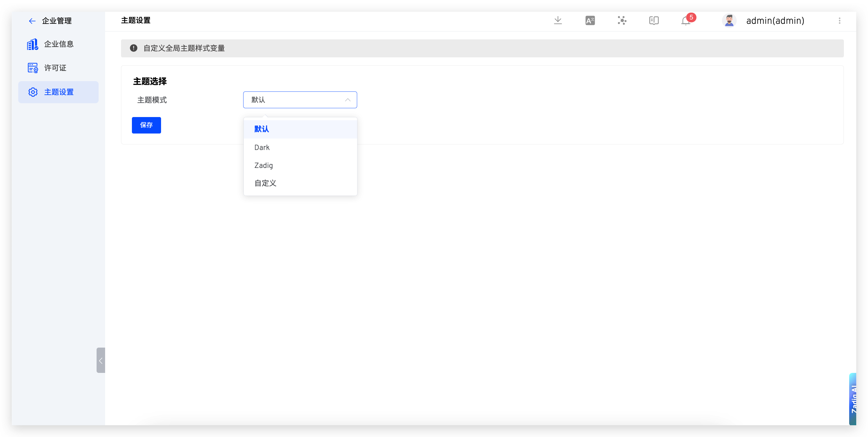The image size is (868, 437).
Task: Click the 保存 button
Action: pos(146,125)
